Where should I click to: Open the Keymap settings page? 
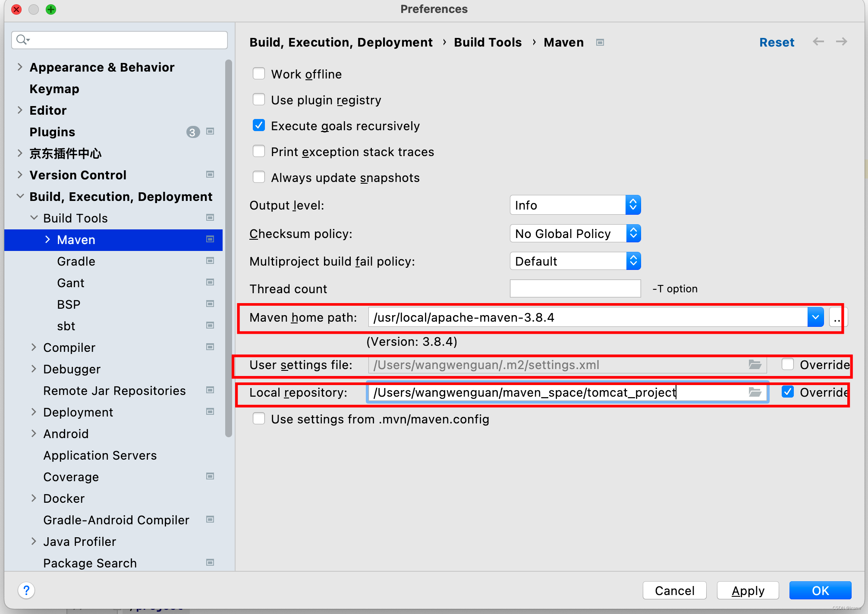pyautogui.click(x=54, y=89)
